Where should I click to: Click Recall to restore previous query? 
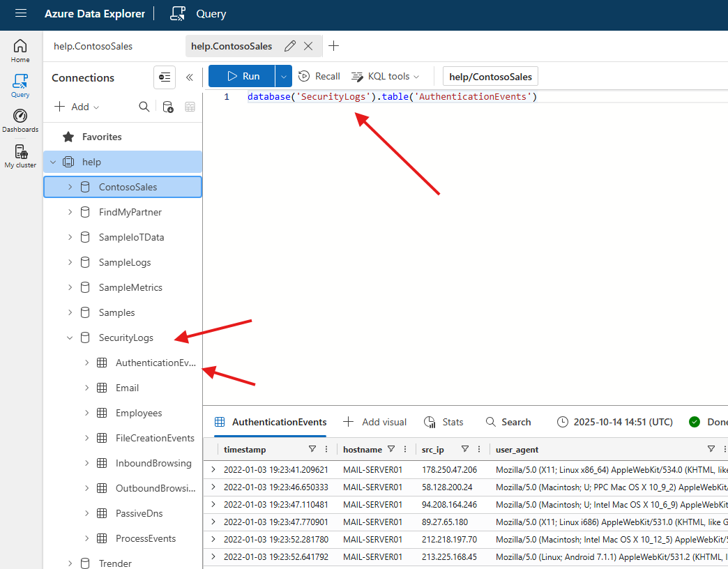(x=319, y=76)
